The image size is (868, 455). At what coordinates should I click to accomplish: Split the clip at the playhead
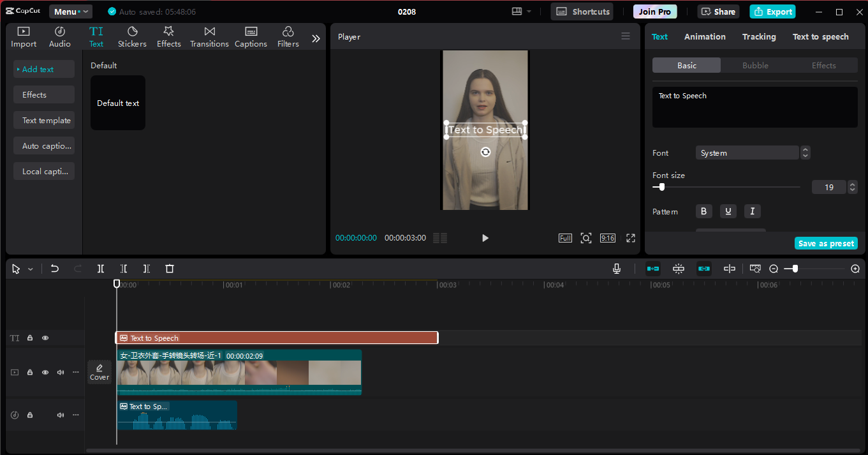coord(100,268)
